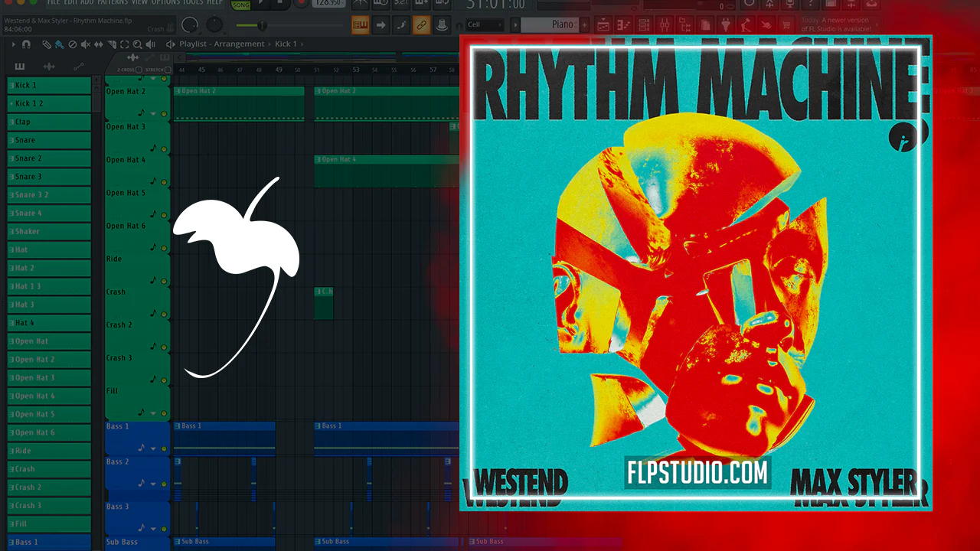Expand the Fill track arrow
This screenshot has height=551, width=980.
(x=153, y=414)
